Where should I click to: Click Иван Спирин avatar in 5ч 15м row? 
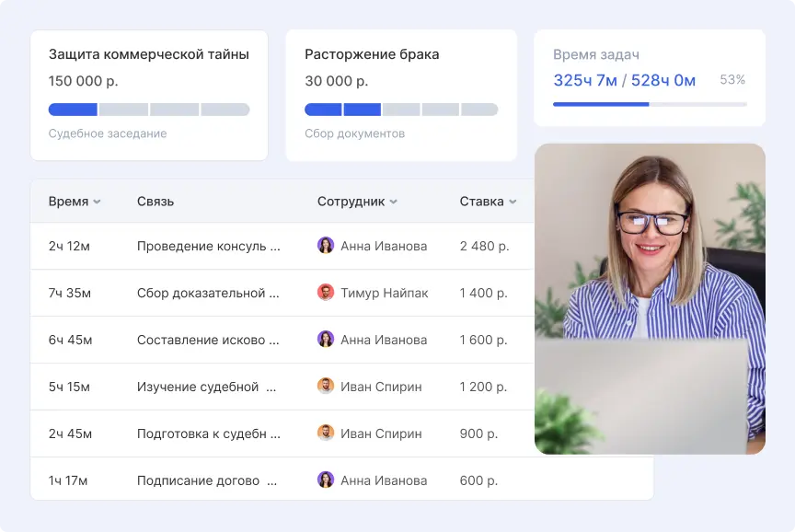point(326,387)
